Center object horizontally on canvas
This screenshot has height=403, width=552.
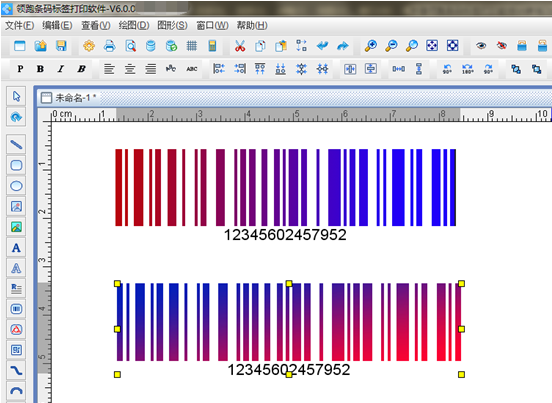click(x=350, y=69)
